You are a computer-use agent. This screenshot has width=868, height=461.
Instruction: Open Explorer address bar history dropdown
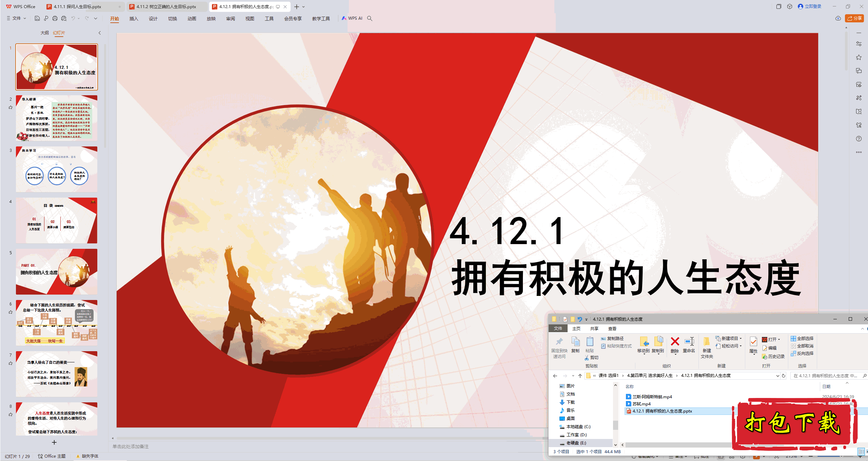tap(777, 376)
